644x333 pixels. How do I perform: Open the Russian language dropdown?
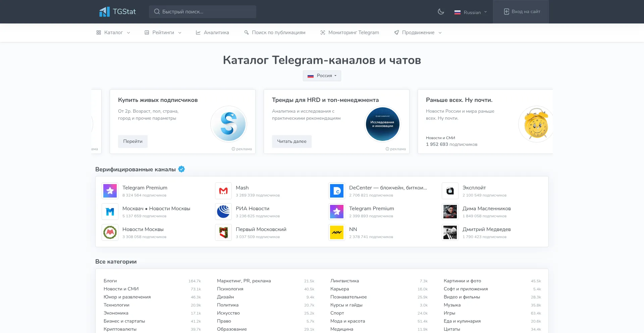tap(471, 12)
